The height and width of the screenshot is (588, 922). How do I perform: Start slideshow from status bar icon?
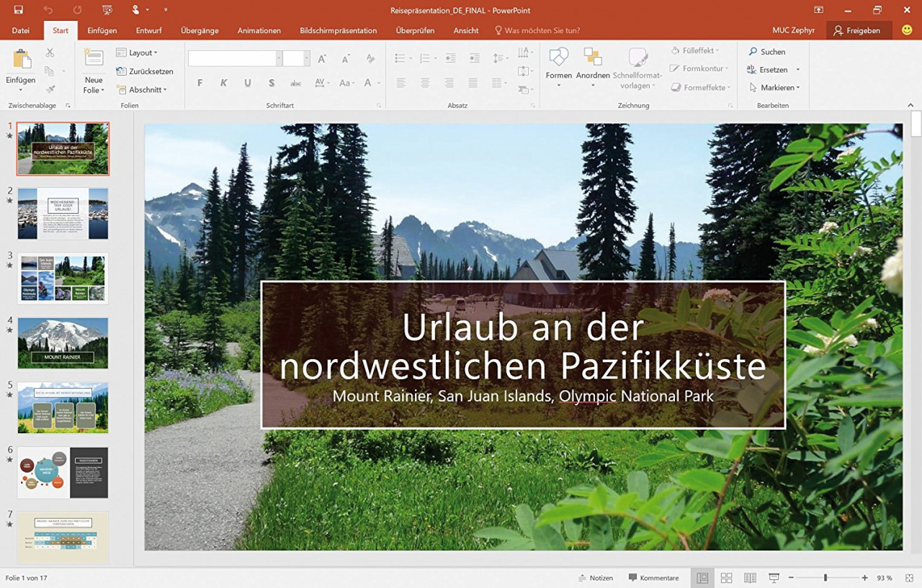[x=774, y=578]
